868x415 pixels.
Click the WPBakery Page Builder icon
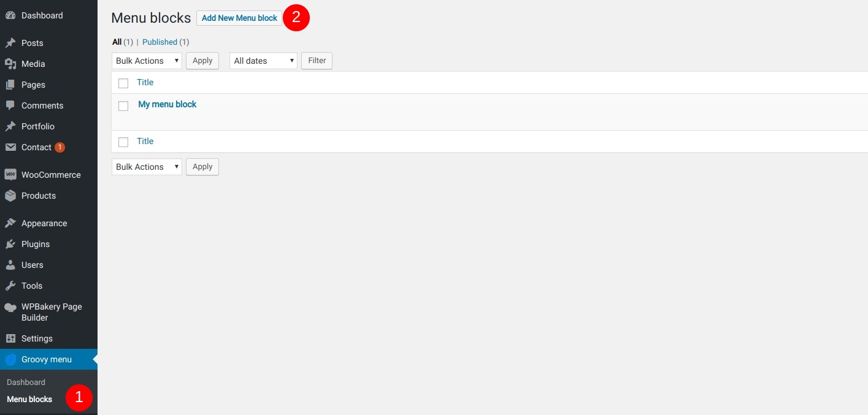tap(10, 307)
